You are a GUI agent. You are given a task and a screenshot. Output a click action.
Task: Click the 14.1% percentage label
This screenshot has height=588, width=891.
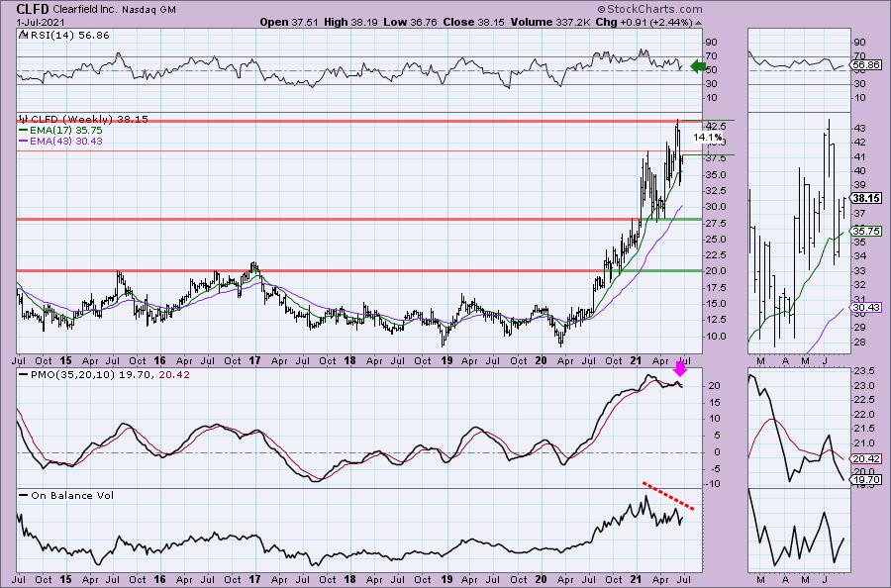(x=708, y=138)
